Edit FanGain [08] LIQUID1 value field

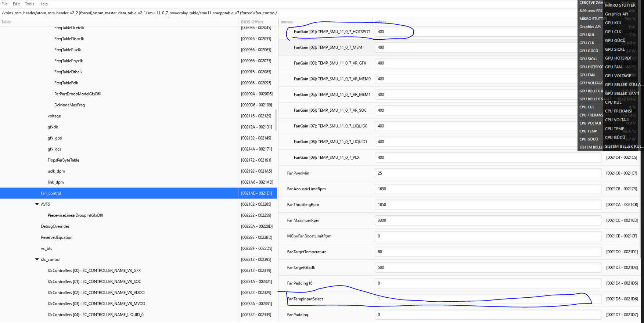coord(488,142)
